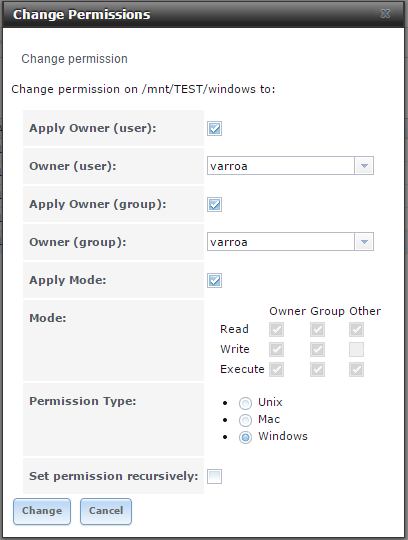Toggle the Apply Owner (user) checkbox
This screenshot has height=540, width=408.
coord(214,128)
